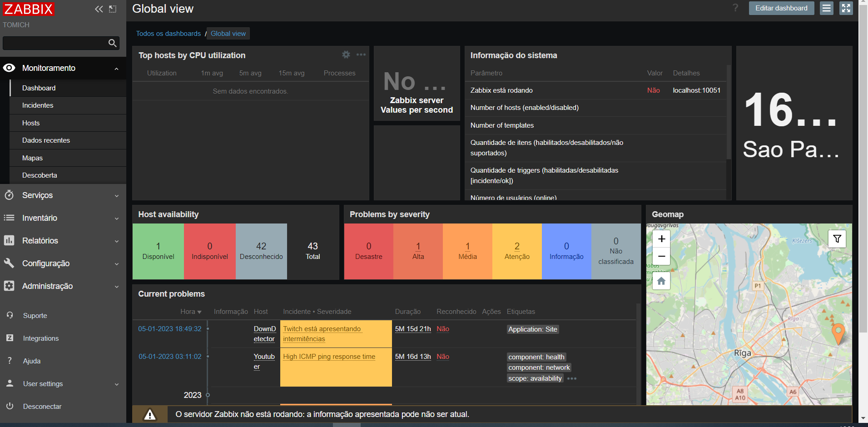Open help question mark icon in header
This screenshot has height=427, width=868.
735,8
